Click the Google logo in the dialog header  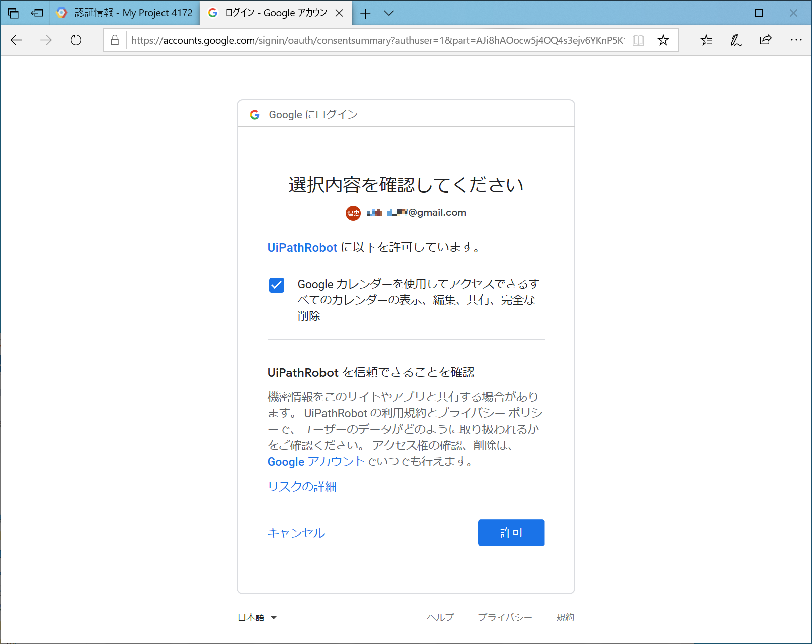(255, 115)
